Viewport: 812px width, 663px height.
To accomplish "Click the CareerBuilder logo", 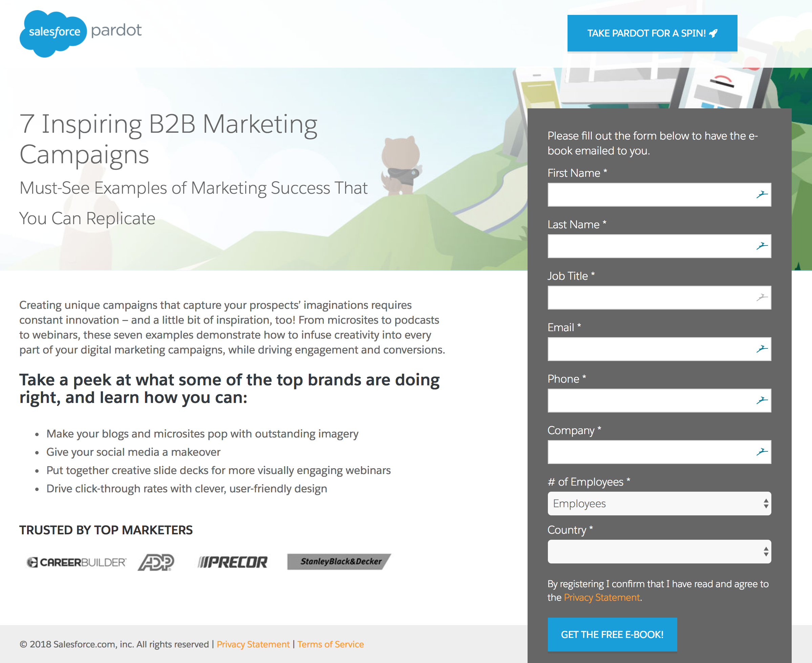I will point(76,562).
